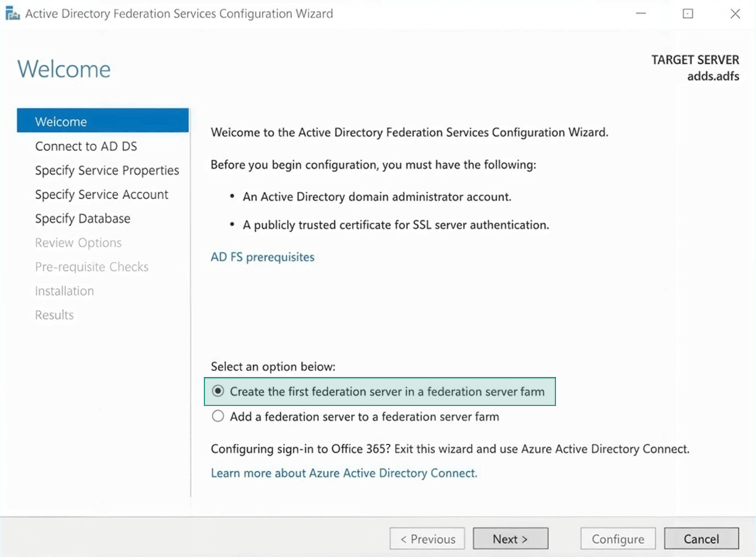Click the AD FS wizard title bar icon
The height and width of the screenshot is (557, 756).
coord(12,14)
